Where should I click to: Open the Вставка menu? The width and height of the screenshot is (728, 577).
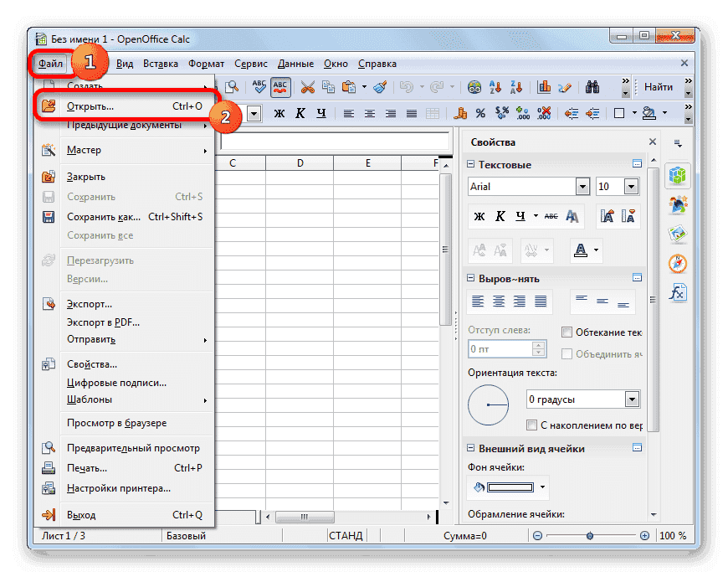click(161, 63)
